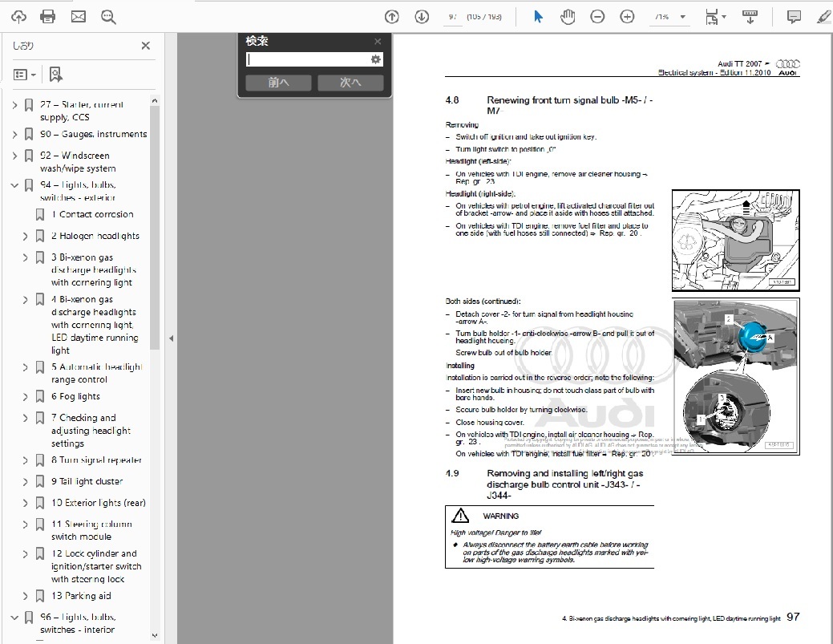The image size is (833, 644).
Task: Click the 前へ (previous) search button
Action: [278, 83]
